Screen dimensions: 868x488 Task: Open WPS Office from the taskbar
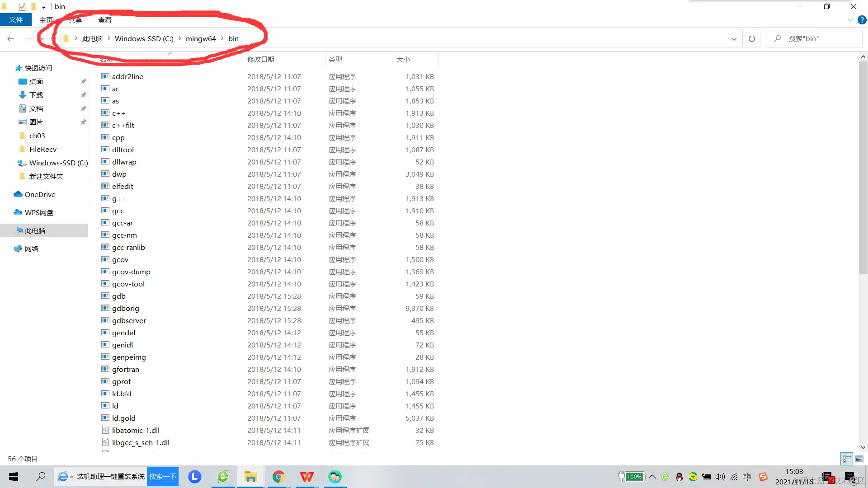(307, 477)
